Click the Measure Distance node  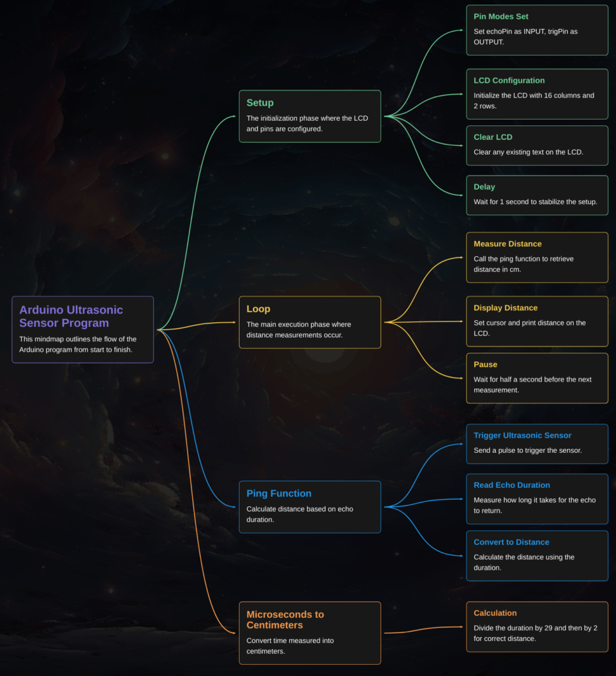(536, 257)
